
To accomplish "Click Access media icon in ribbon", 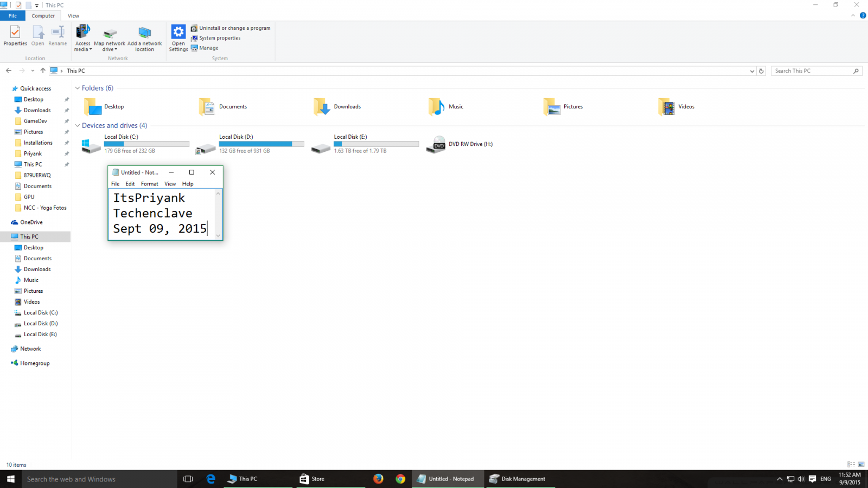I will 83,32.
